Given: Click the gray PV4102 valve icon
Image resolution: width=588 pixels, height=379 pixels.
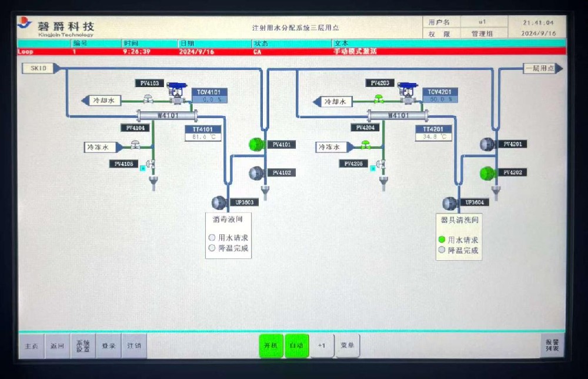Looking at the screenshot, I should coord(256,172).
